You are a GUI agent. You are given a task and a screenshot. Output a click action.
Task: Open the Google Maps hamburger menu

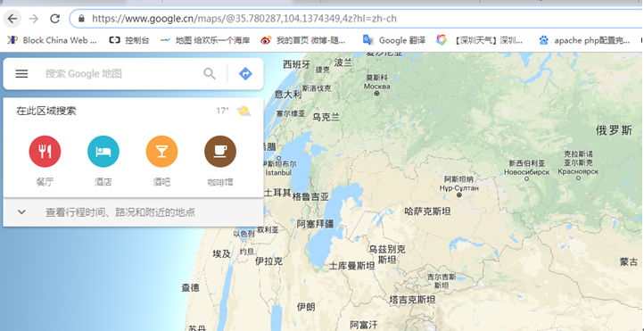21,73
